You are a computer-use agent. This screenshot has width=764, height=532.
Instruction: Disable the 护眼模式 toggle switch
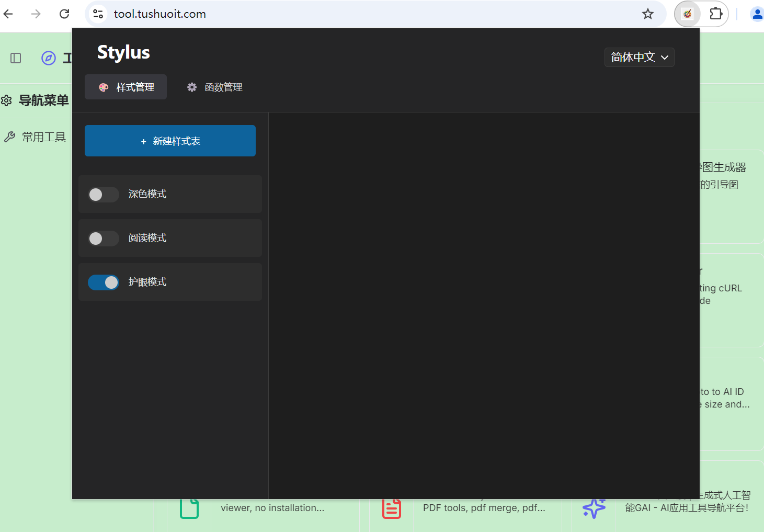click(x=104, y=282)
